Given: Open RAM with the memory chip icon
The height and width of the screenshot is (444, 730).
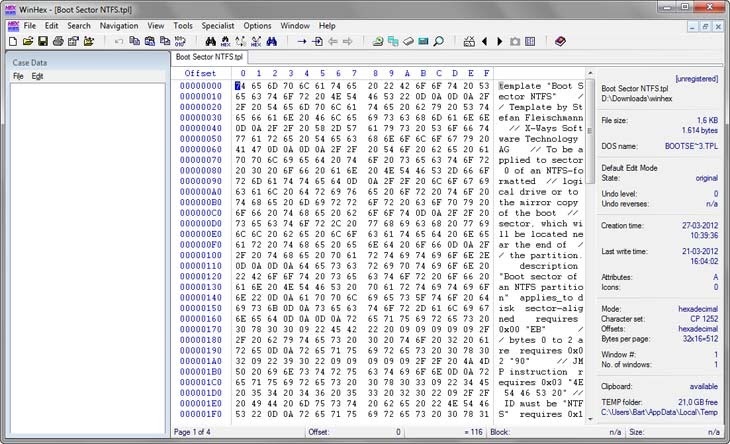Looking at the screenshot, I should coord(423,41).
